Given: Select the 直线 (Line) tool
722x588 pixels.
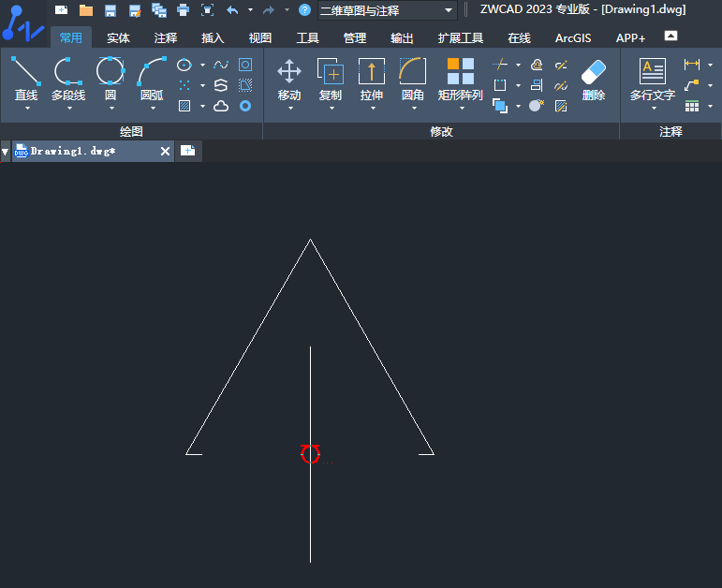Looking at the screenshot, I should (x=26, y=79).
